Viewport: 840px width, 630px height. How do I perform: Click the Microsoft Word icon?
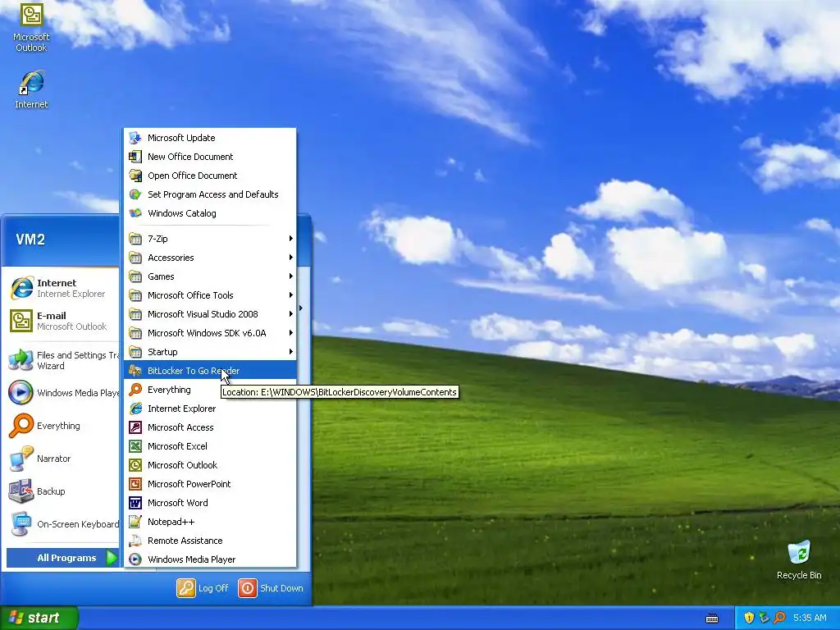click(135, 503)
